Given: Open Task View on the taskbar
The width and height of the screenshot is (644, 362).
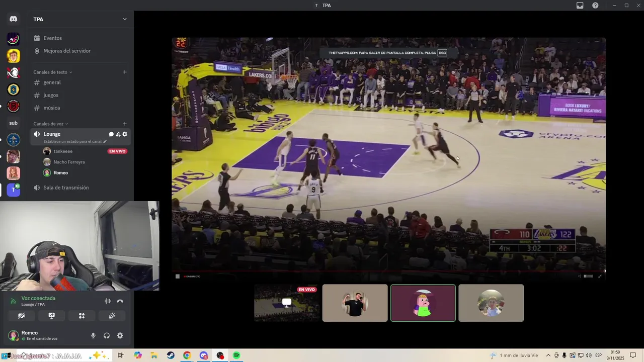Looking at the screenshot, I should 121,355.
